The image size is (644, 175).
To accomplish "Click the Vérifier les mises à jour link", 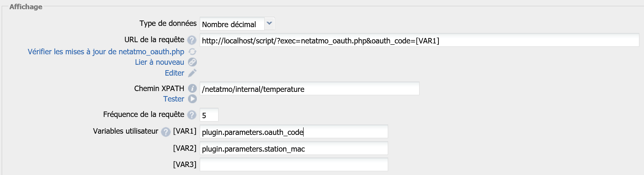I will pos(106,52).
